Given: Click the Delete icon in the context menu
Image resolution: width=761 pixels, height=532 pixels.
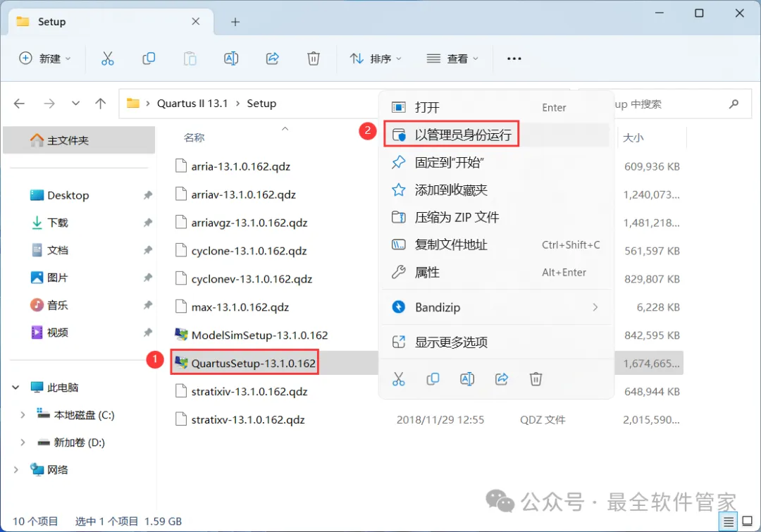Looking at the screenshot, I should (x=536, y=379).
